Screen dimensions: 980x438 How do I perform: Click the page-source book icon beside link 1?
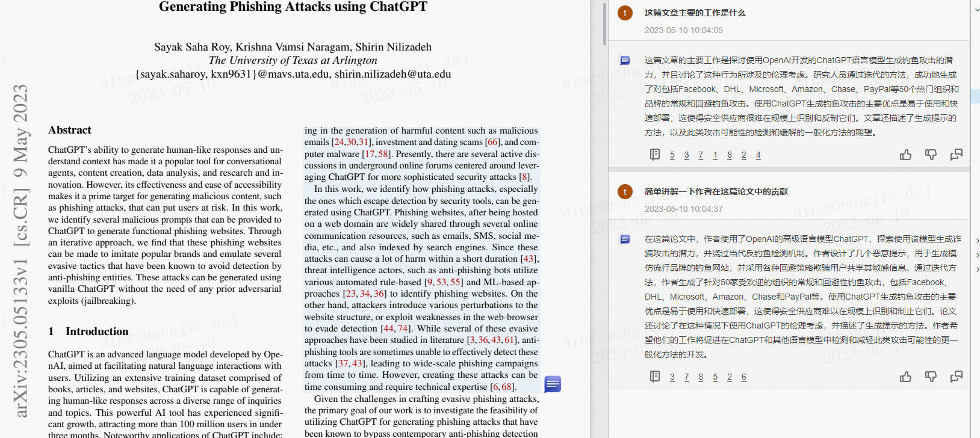pyautogui.click(x=655, y=155)
